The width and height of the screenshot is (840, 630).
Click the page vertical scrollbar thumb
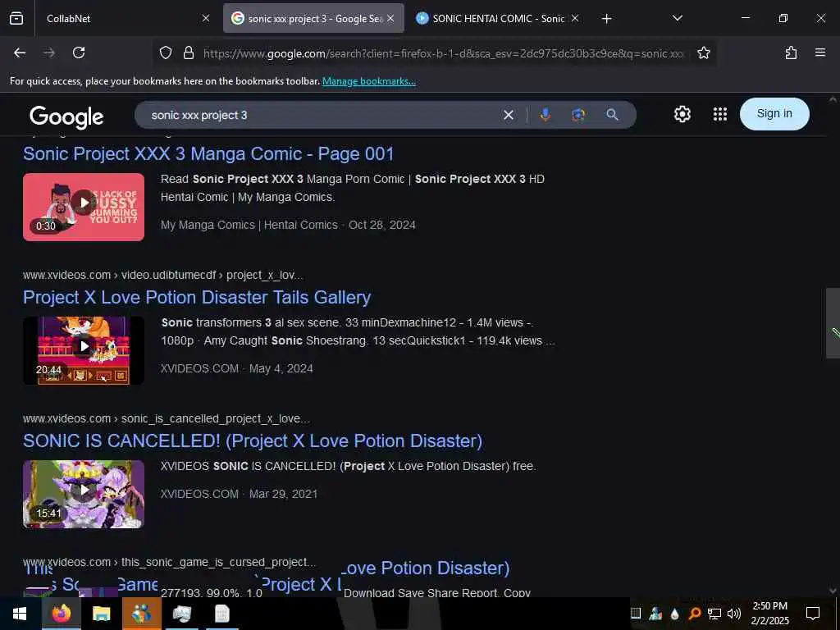point(833,323)
